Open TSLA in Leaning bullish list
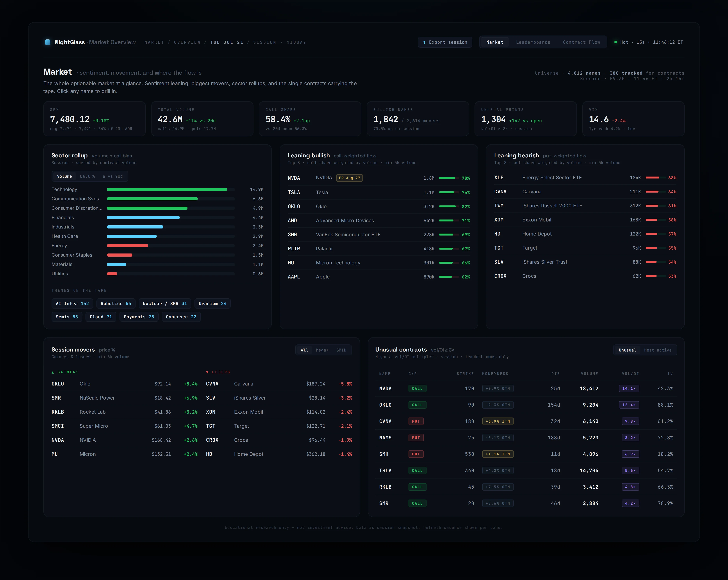 point(378,192)
